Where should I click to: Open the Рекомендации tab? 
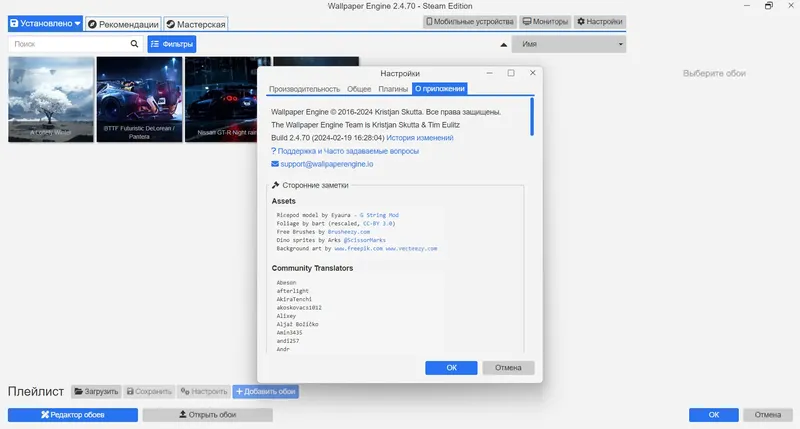tap(123, 24)
